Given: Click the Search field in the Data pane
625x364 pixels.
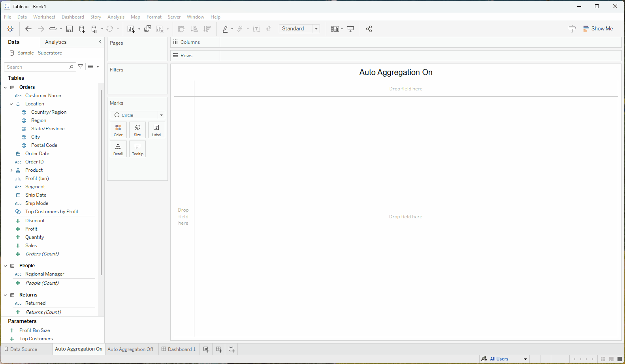Looking at the screenshot, I should (x=37, y=67).
